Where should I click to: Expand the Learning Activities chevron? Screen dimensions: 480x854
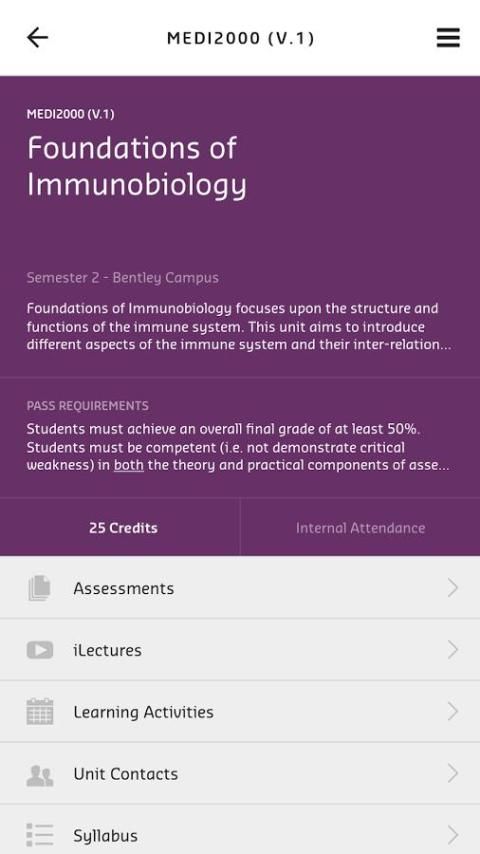(452, 711)
